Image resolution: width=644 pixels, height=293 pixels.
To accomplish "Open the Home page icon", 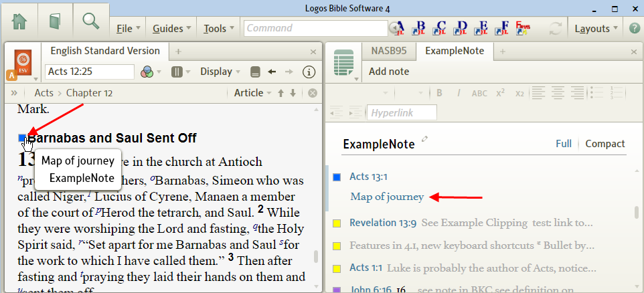I will coord(19,21).
